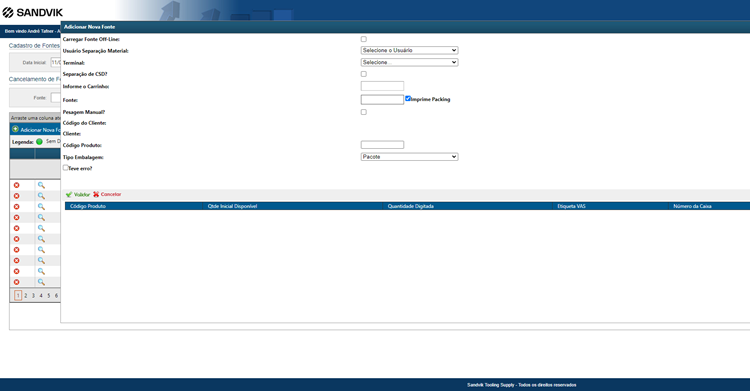Image resolution: width=750 pixels, height=391 pixels.
Task: Go to page 4 in the grid pager
Action: pos(41,296)
